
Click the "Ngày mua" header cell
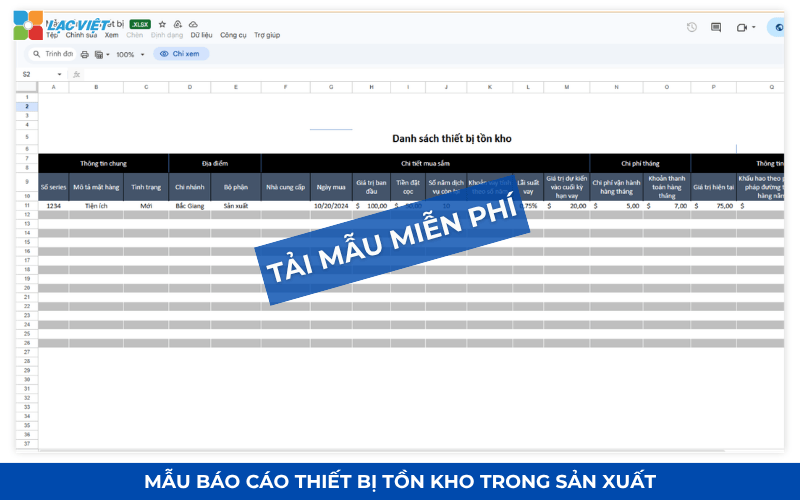click(x=331, y=187)
